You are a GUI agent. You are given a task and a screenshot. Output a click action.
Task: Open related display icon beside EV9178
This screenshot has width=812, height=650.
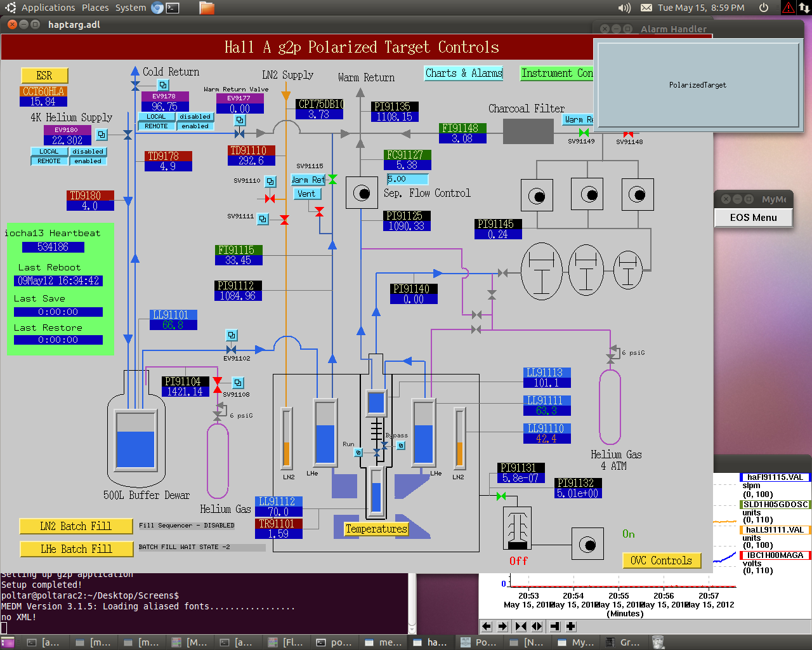point(163,85)
